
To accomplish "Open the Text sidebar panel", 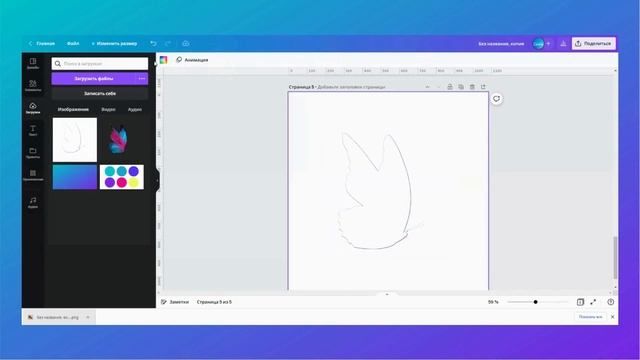I will coord(33,131).
